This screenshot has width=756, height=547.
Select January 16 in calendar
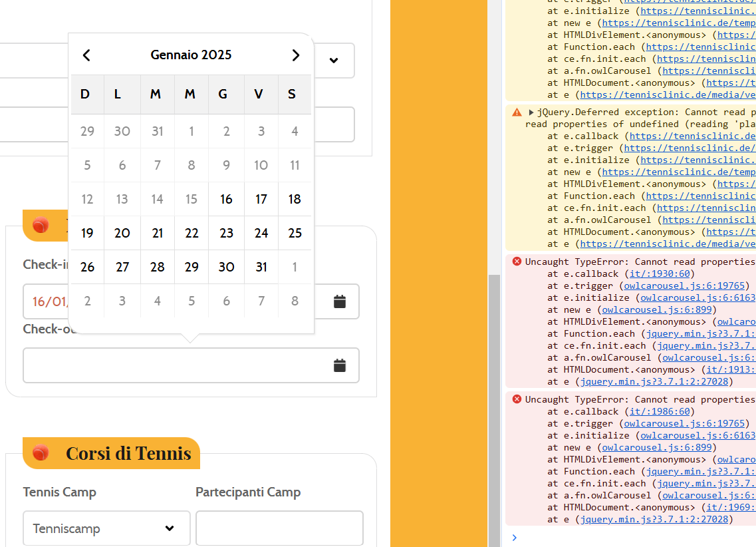click(226, 199)
